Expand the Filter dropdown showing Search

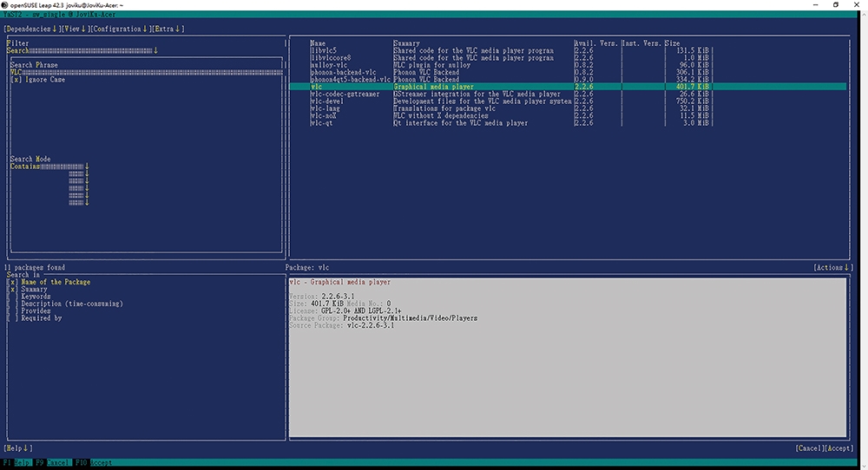pyautogui.click(x=82, y=50)
